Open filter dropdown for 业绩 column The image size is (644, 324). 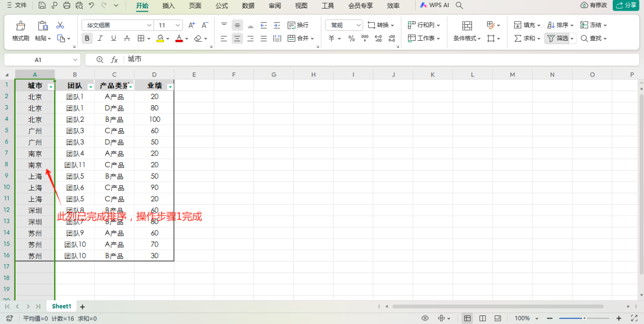pos(170,87)
